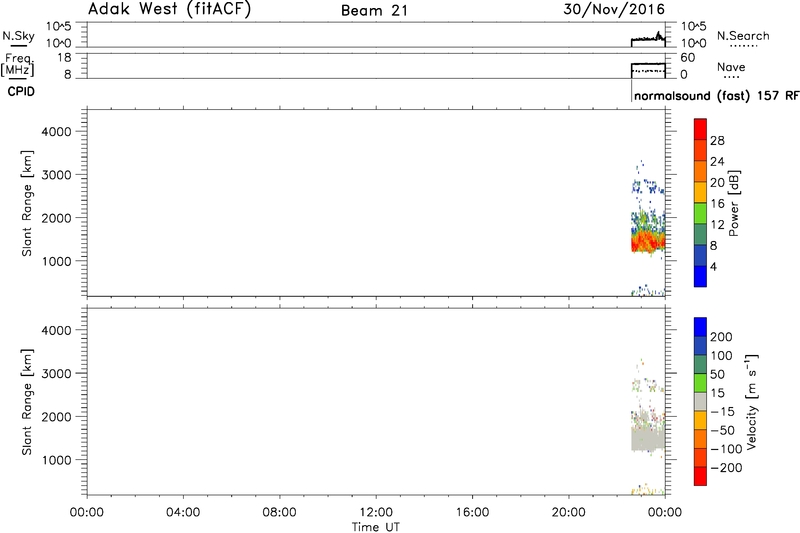Click the 'Beam 21' label
This screenshot has width=800, height=533.
point(374,11)
